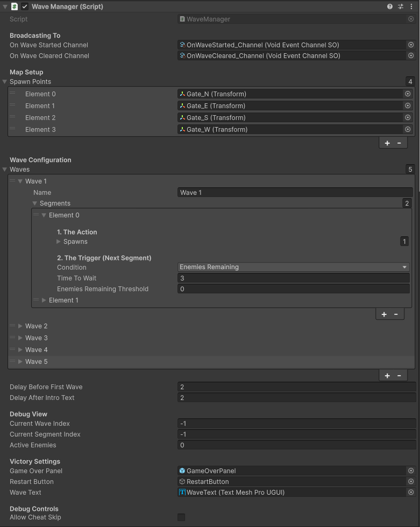Click the C# script icon in header
Viewport: 420px width, 527px height.
click(15, 6)
